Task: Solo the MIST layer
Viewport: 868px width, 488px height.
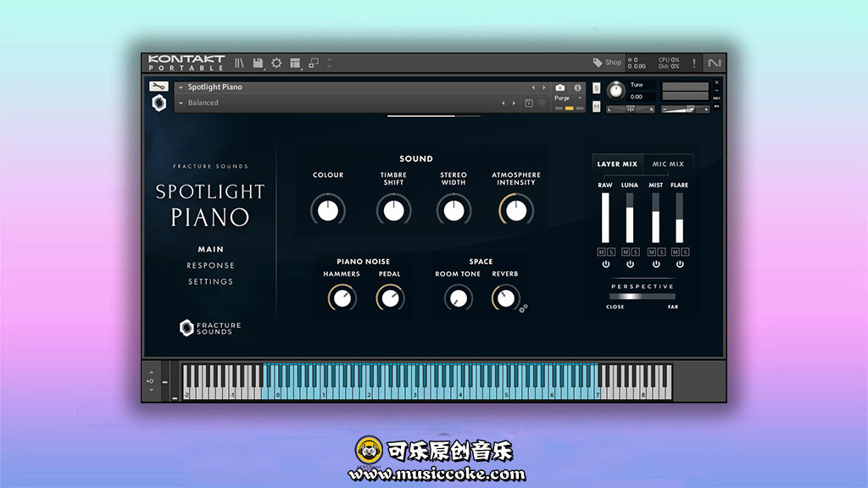Action: pos(661,252)
